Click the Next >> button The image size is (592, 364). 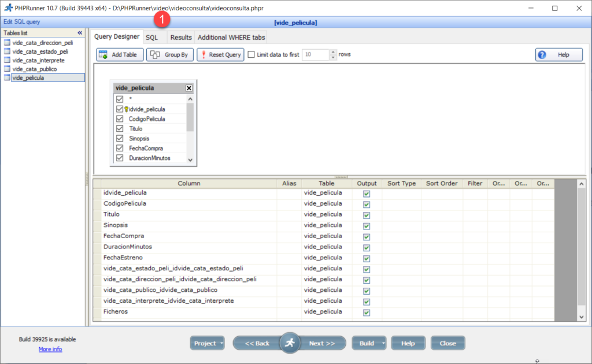click(322, 343)
